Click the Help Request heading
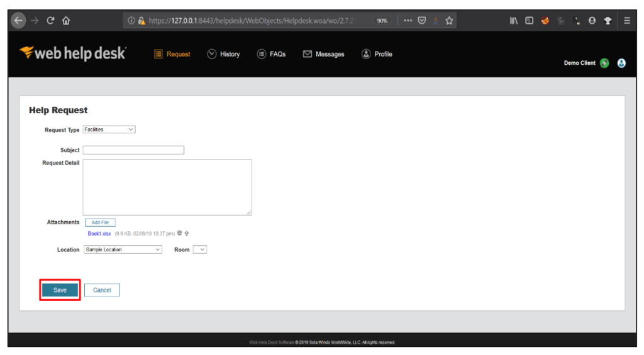Viewport: 644px width, 355px height. [x=58, y=110]
